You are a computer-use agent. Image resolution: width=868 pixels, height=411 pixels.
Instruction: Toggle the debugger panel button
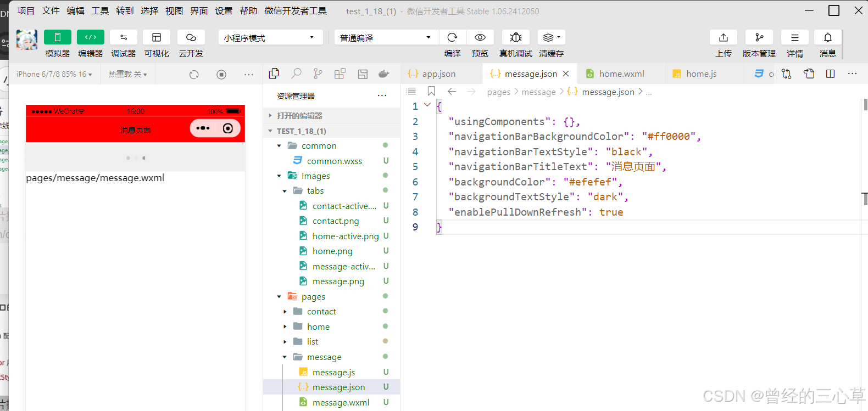[x=124, y=37]
